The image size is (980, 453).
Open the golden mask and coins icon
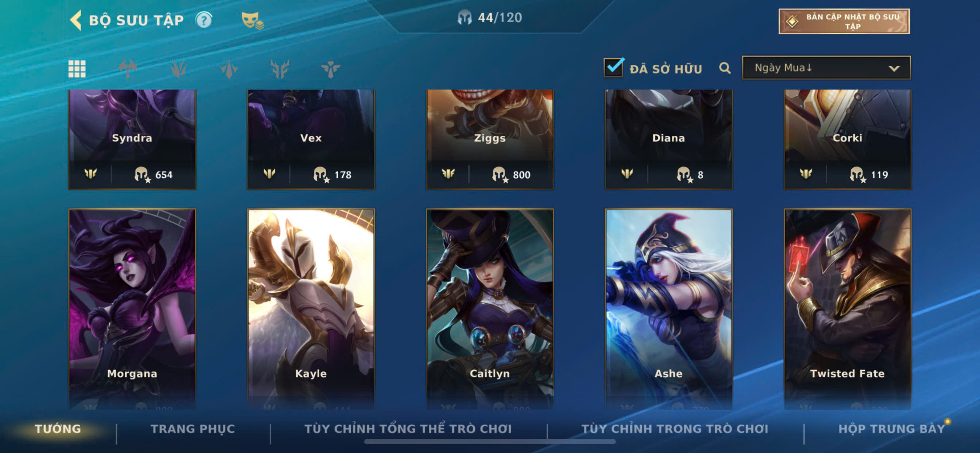(252, 20)
